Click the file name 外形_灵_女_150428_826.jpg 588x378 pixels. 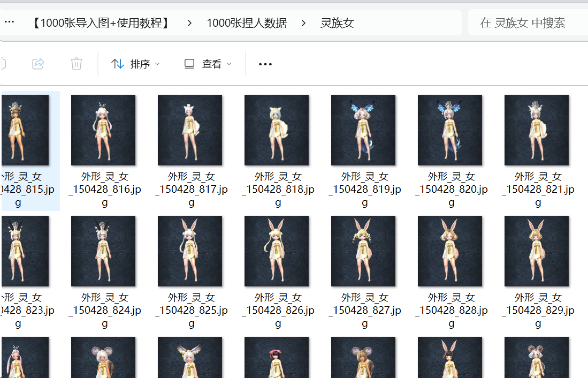[x=278, y=311]
